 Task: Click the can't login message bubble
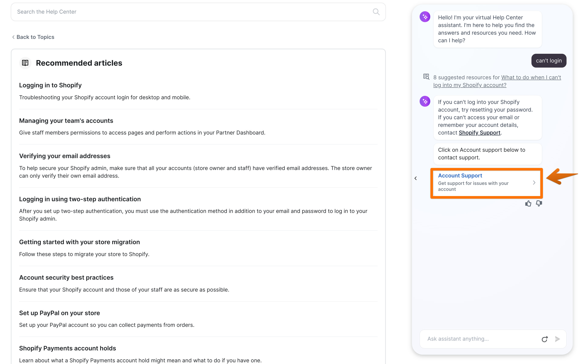click(549, 61)
